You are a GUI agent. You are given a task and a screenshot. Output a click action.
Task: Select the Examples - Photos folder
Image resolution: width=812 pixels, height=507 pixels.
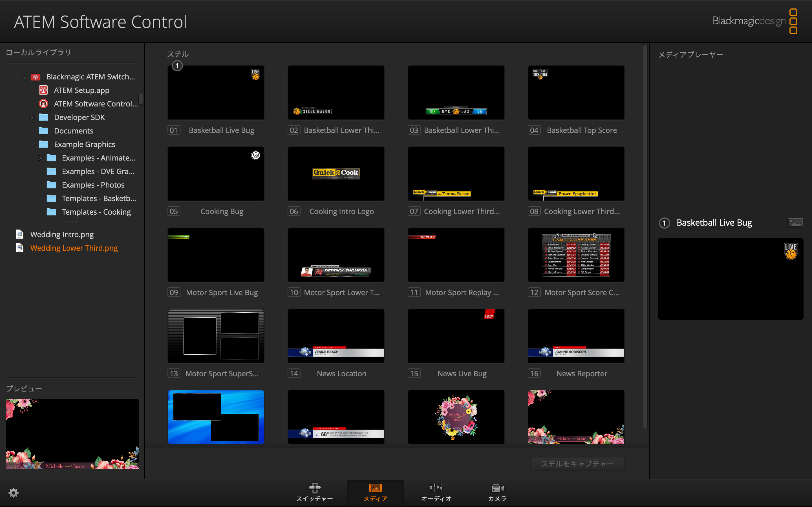pyautogui.click(x=93, y=185)
